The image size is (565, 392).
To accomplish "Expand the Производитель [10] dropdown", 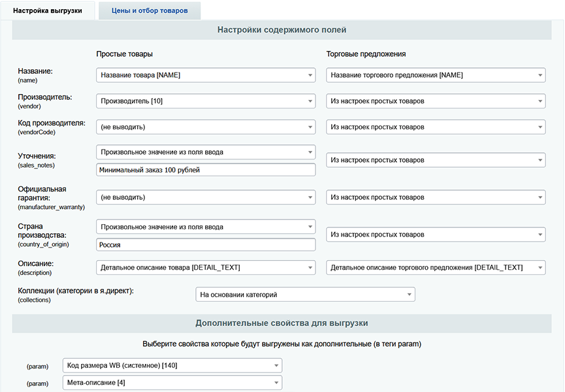I will click(x=206, y=101).
